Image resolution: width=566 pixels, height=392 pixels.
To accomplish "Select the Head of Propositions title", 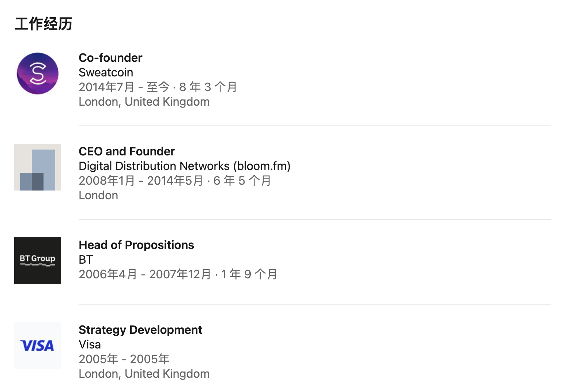I will point(136,245).
